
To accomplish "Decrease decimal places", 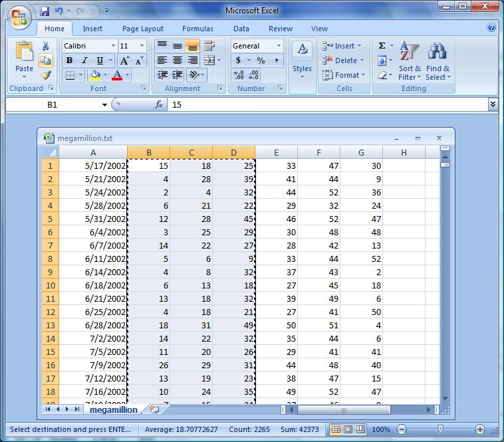I will (x=253, y=75).
